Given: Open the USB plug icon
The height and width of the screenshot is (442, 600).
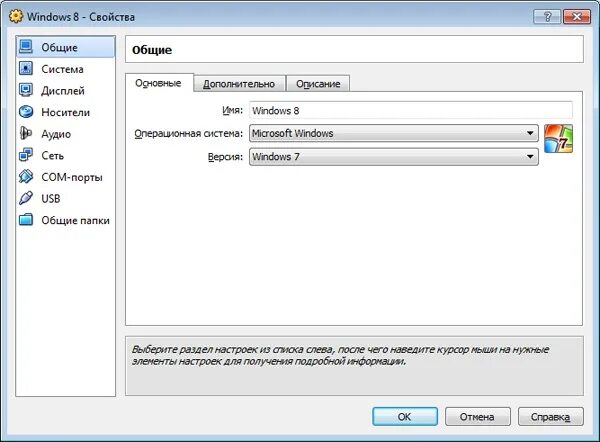Looking at the screenshot, I should pos(26,198).
